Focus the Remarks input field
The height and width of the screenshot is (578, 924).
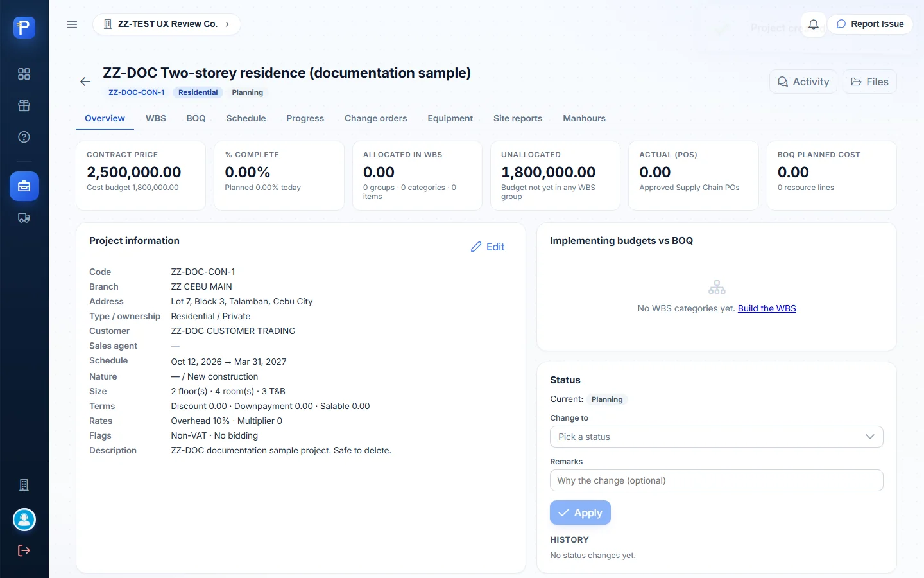tap(716, 480)
